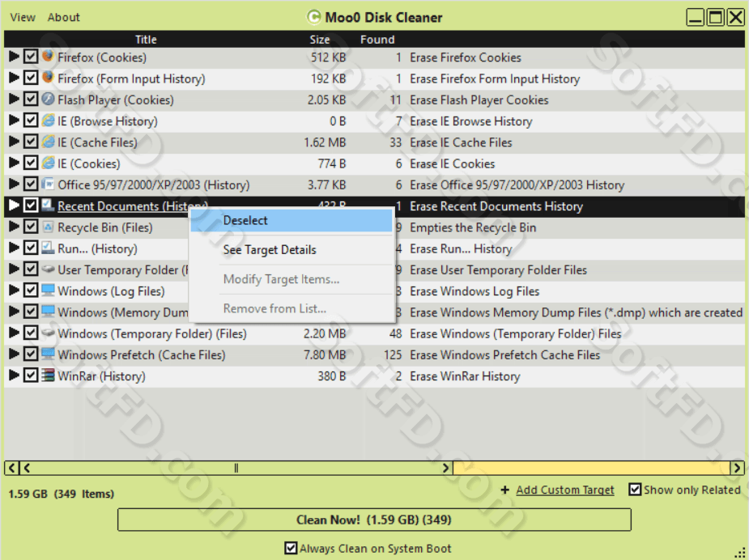Uncheck the Flash Player (Cookies) checkbox

31,100
